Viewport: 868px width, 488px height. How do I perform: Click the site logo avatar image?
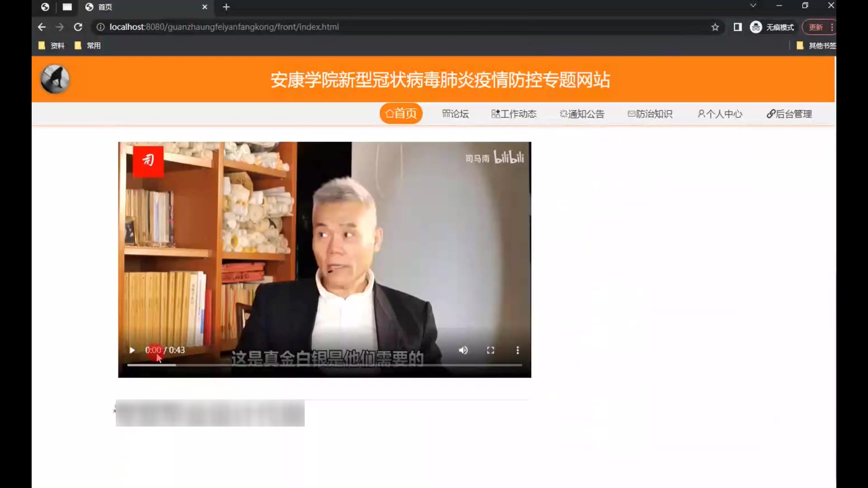point(55,79)
